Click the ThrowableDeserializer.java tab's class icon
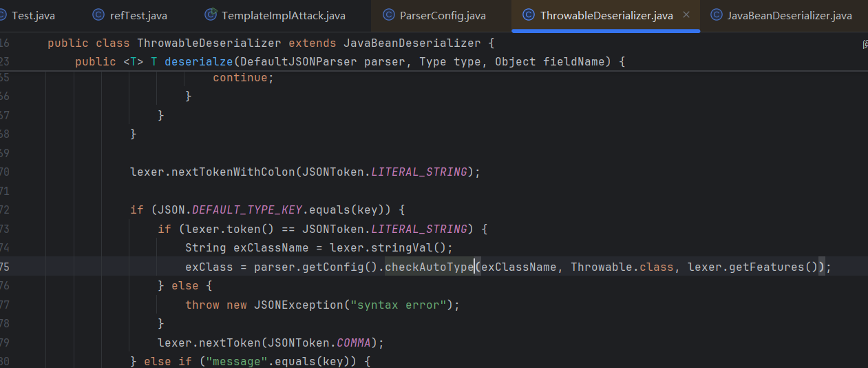Image resolution: width=868 pixels, height=368 pixels. (x=528, y=15)
